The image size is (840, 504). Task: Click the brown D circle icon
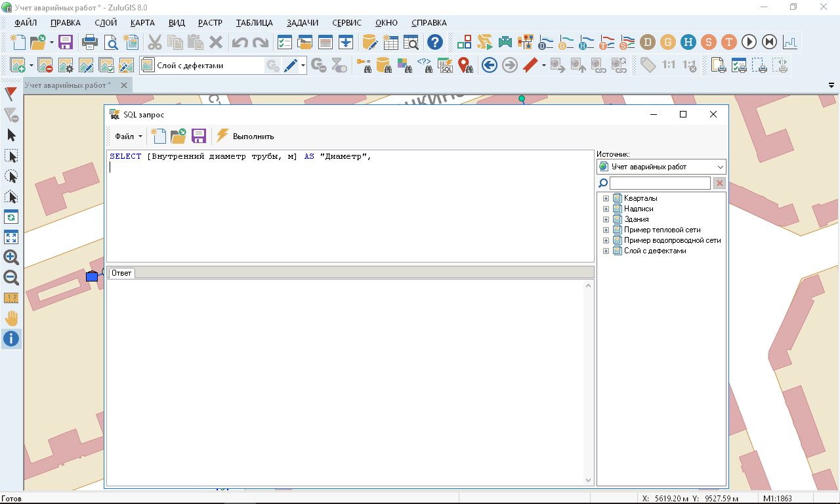(648, 43)
